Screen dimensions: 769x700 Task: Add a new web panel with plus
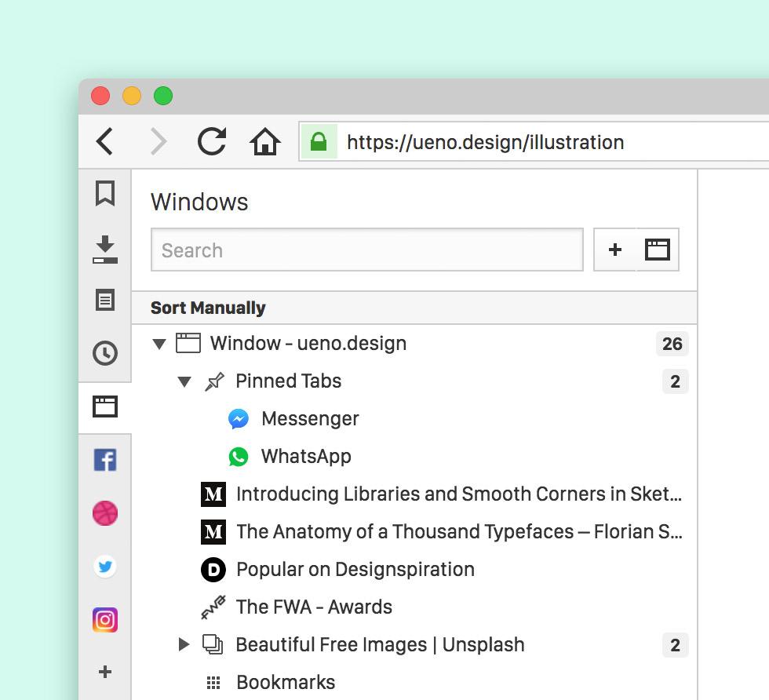[105, 672]
